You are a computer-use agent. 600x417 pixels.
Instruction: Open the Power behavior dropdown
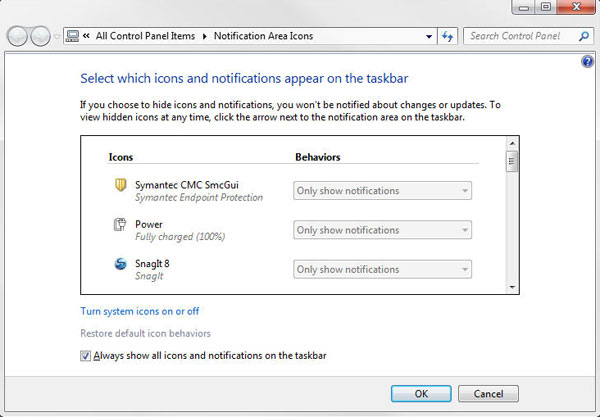(382, 230)
